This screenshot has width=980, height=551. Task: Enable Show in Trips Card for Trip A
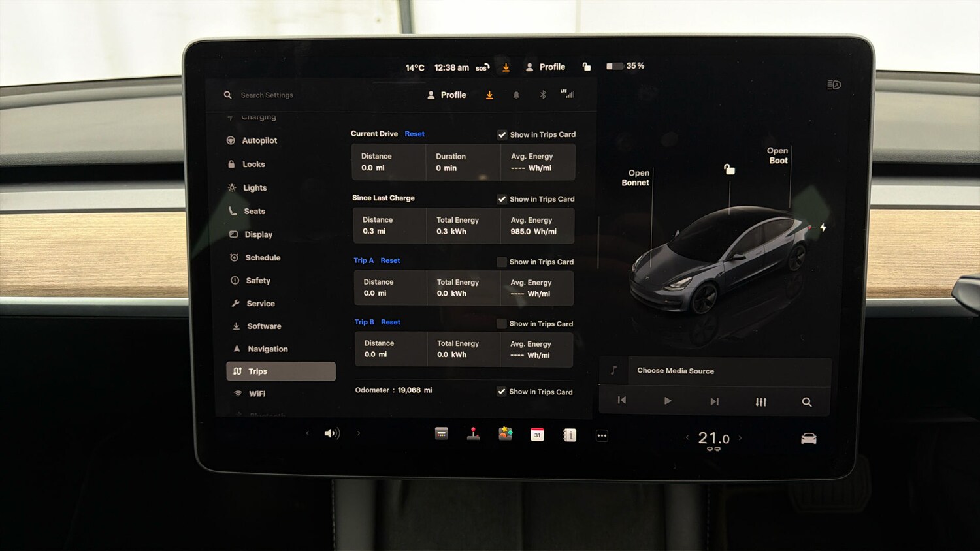501,262
